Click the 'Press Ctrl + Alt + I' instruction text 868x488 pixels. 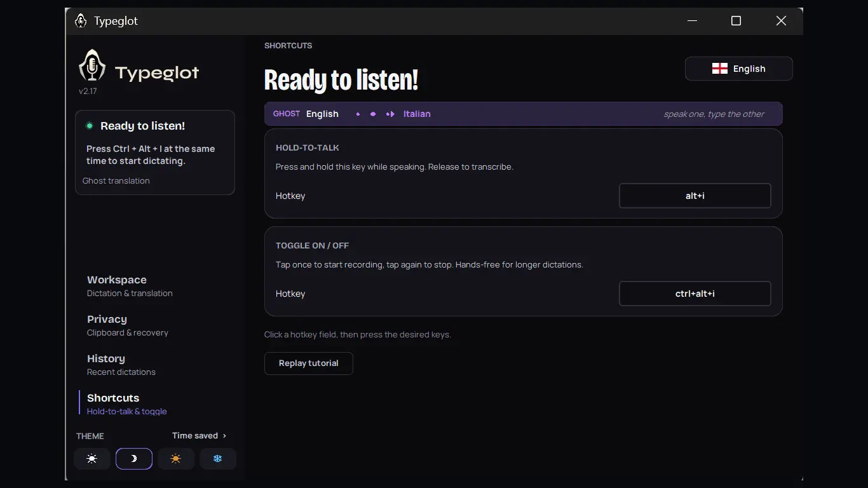(x=151, y=155)
